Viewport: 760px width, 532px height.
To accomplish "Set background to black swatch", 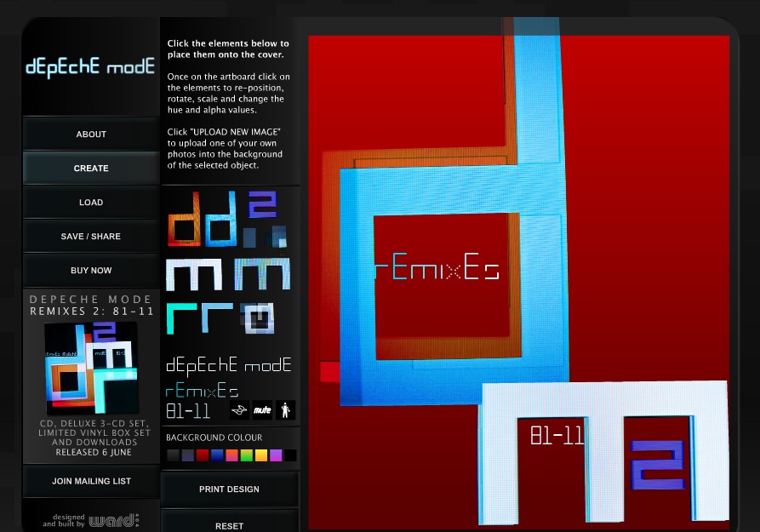I will [290, 455].
